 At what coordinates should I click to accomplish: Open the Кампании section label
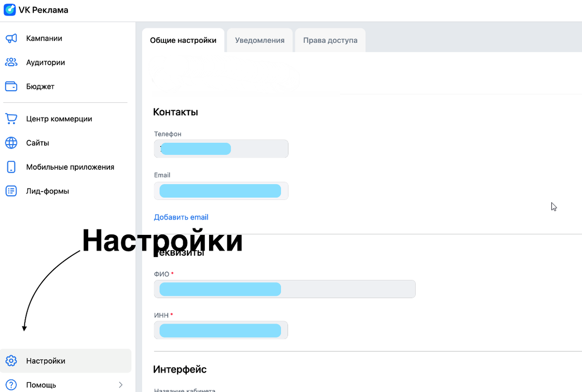44,38
